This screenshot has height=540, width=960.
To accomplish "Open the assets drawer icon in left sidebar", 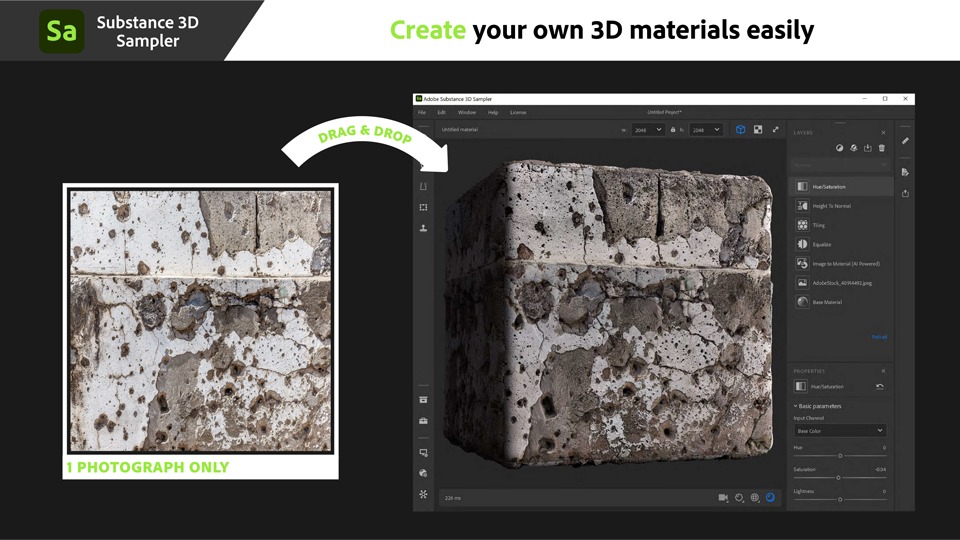I will 423,400.
